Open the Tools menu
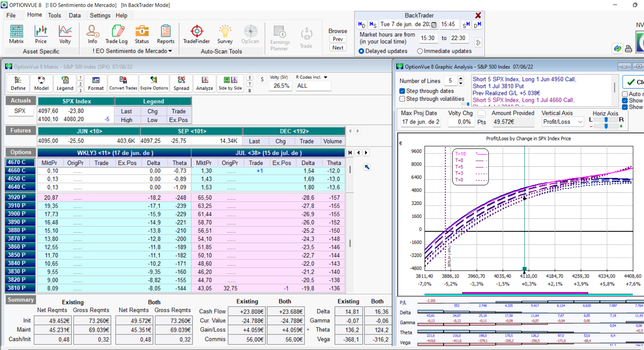This screenshot has height=350, width=644. pyautogui.click(x=54, y=15)
